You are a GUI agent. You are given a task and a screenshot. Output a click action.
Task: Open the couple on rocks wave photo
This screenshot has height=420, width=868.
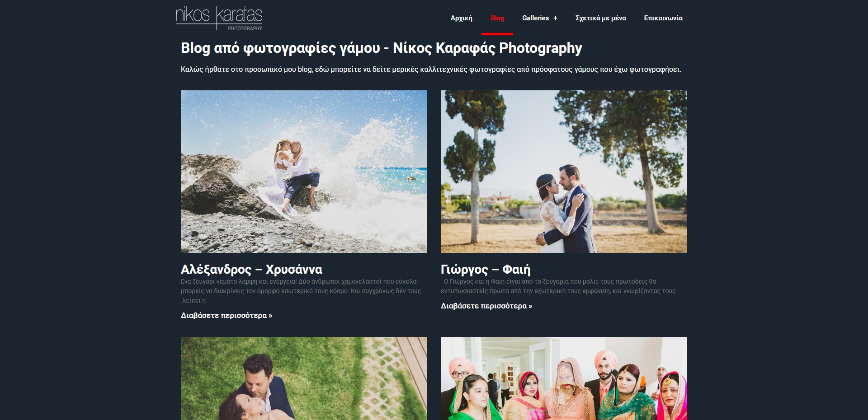pyautogui.click(x=304, y=172)
